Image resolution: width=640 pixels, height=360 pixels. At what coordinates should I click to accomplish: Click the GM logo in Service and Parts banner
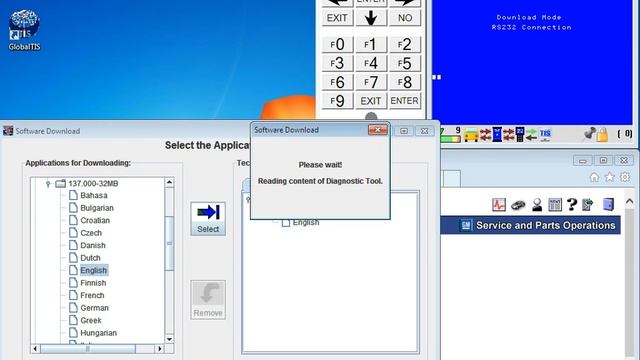pos(466,225)
